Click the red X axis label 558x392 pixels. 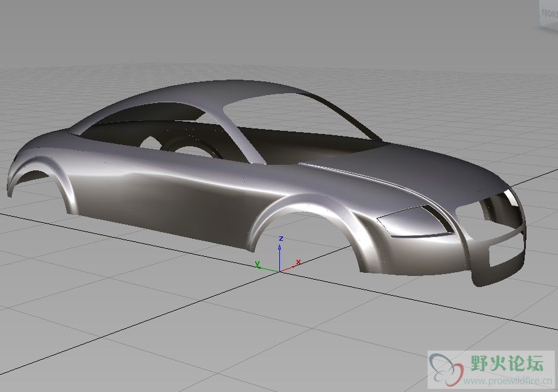click(x=298, y=262)
